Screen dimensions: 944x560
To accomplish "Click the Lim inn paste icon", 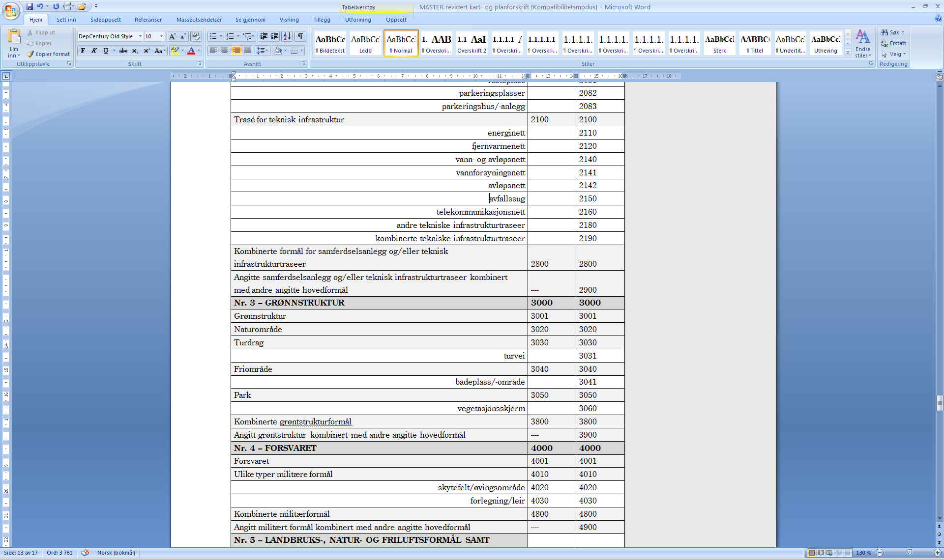I will 14,36.
